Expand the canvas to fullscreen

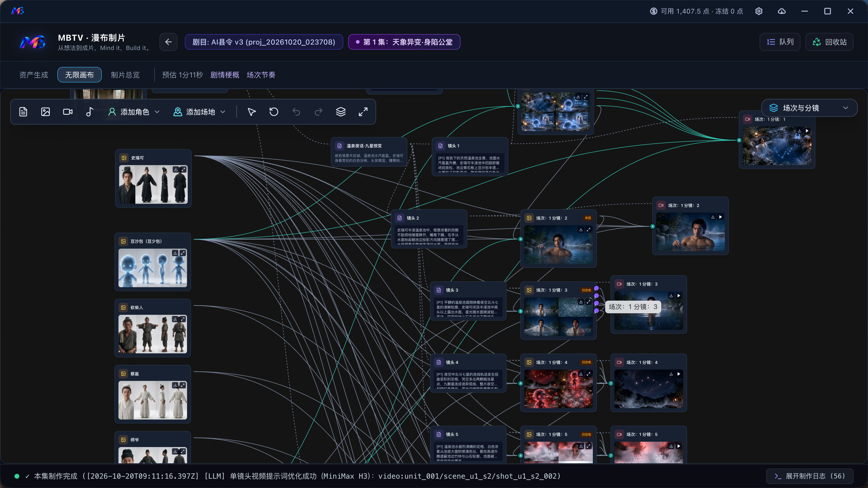363,112
